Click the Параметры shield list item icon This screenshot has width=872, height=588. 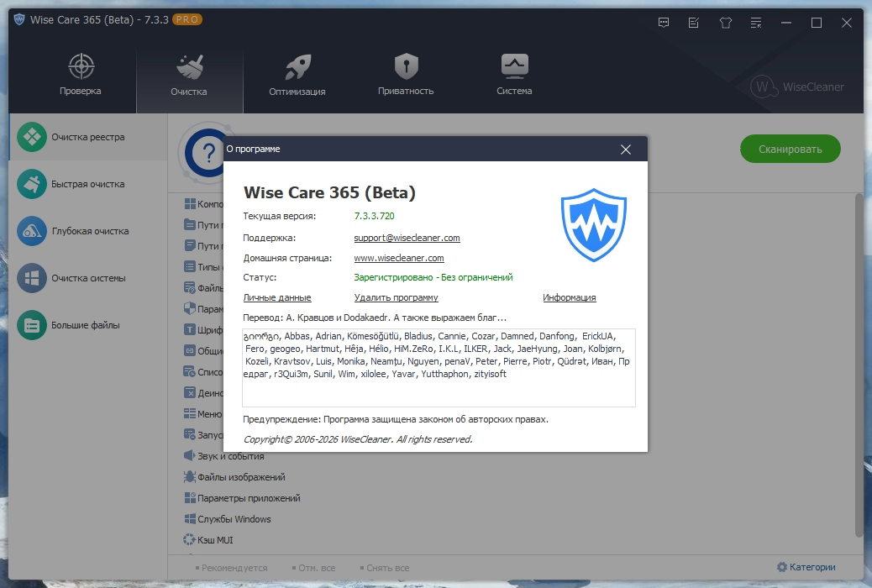(189, 309)
